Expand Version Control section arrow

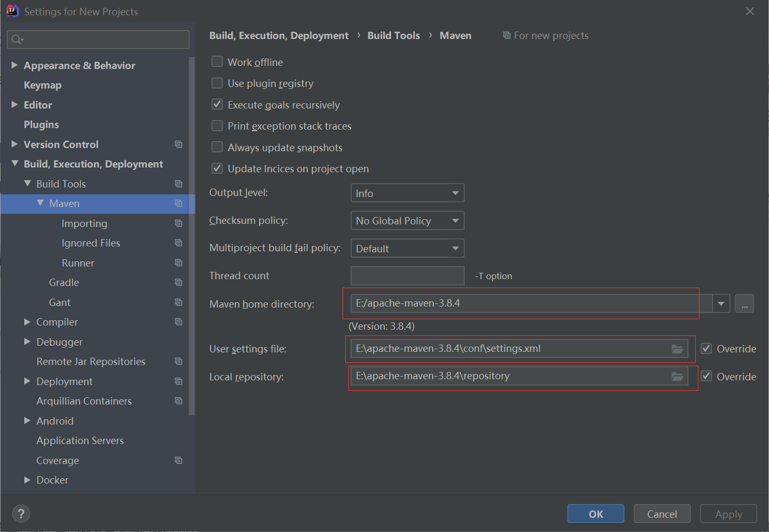click(15, 144)
